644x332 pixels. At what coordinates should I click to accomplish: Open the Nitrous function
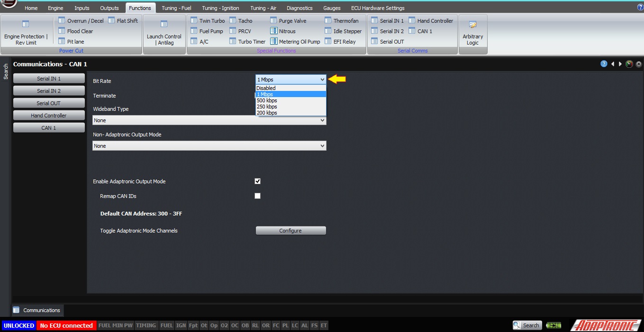coord(283,31)
